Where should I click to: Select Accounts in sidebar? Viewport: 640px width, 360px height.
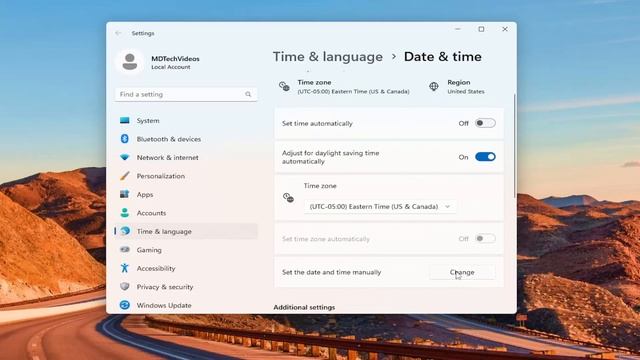pyautogui.click(x=186, y=213)
